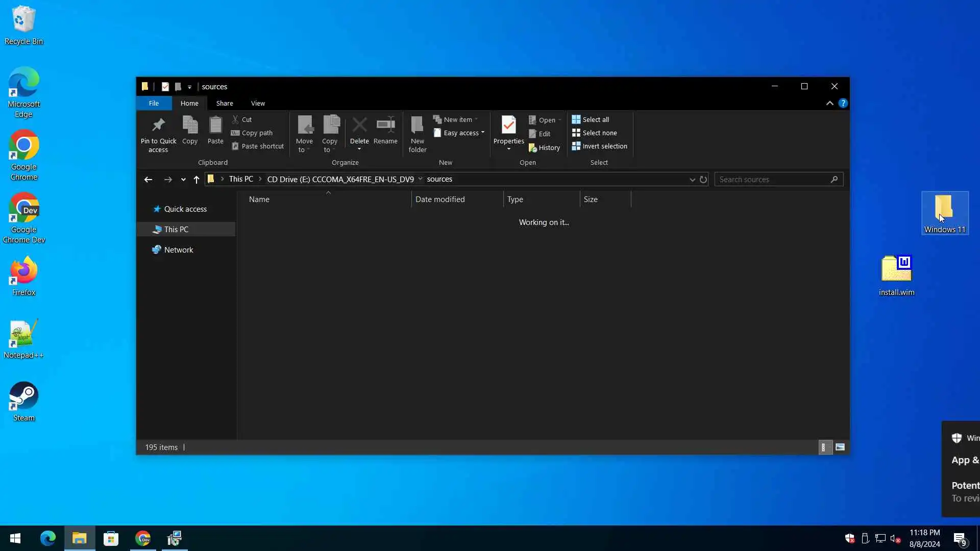
Task: Switch to the View ribbon tab
Action: tap(258, 104)
